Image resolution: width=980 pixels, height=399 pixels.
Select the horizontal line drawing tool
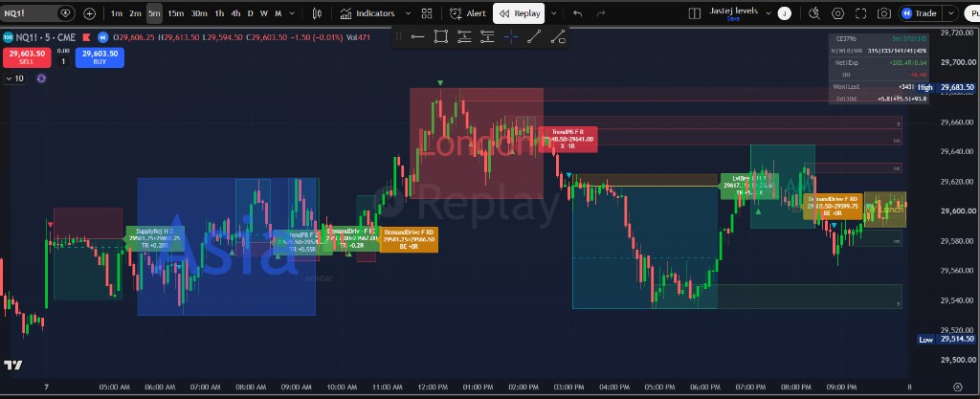[x=417, y=37]
